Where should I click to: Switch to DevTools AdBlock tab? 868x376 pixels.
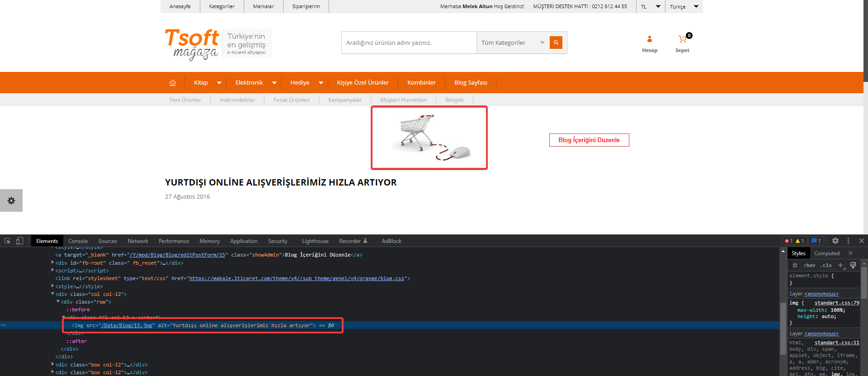coord(392,241)
